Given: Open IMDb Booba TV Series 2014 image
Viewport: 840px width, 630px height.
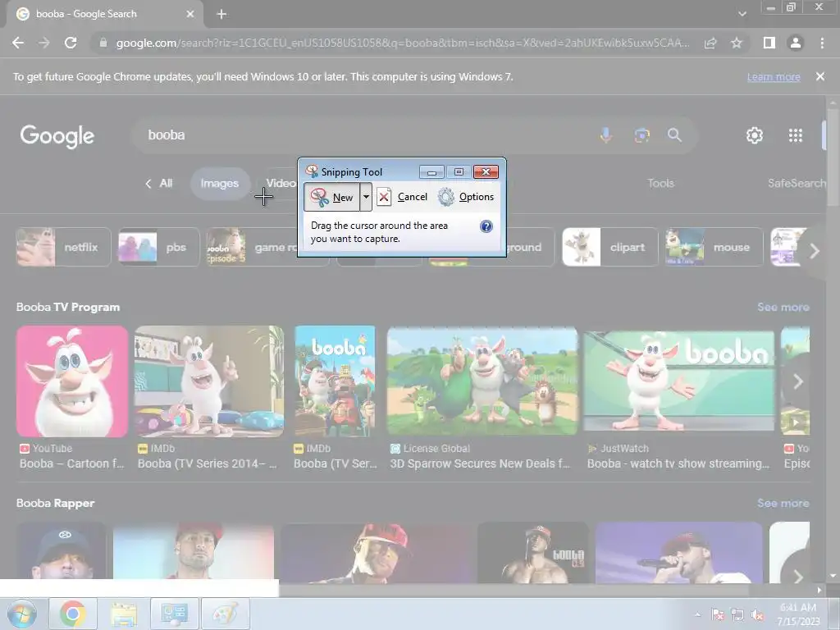Looking at the screenshot, I should (209, 381).
